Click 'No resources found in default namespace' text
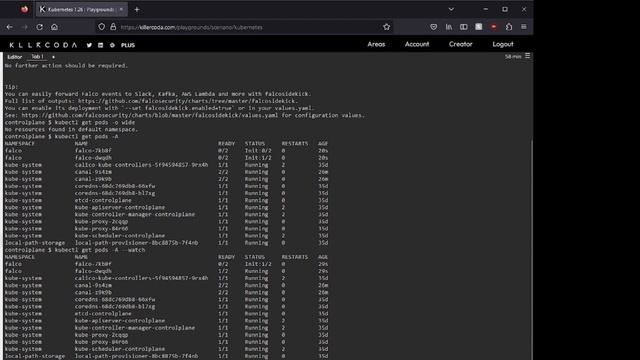640x360 pixels. tap(71, 129)
